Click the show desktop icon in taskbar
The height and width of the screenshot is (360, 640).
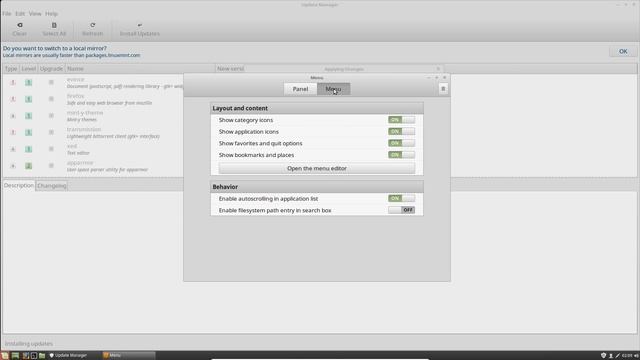point(16,356)
